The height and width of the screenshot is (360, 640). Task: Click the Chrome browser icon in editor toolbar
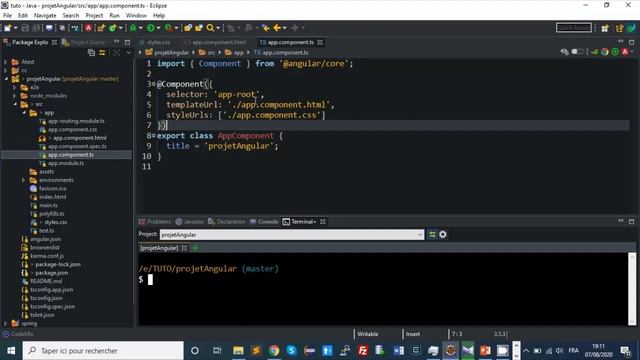(604, 52)
